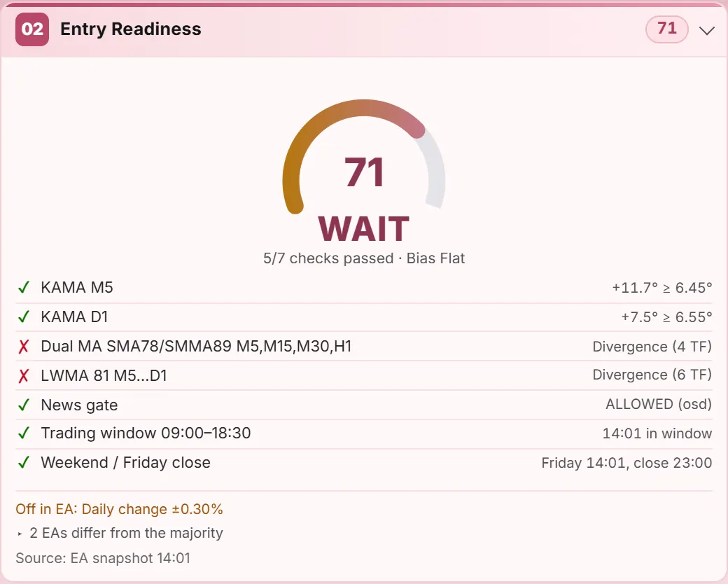The image size is (728, 584).
Task: Click the red X beside Dual MA row
Action: tap(23, 346)
